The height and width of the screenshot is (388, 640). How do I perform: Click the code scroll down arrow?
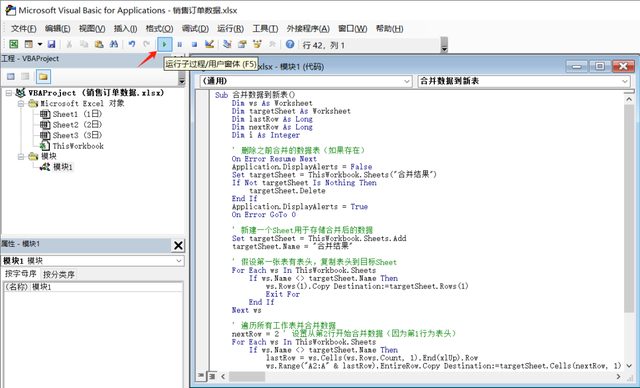(629, 366)
